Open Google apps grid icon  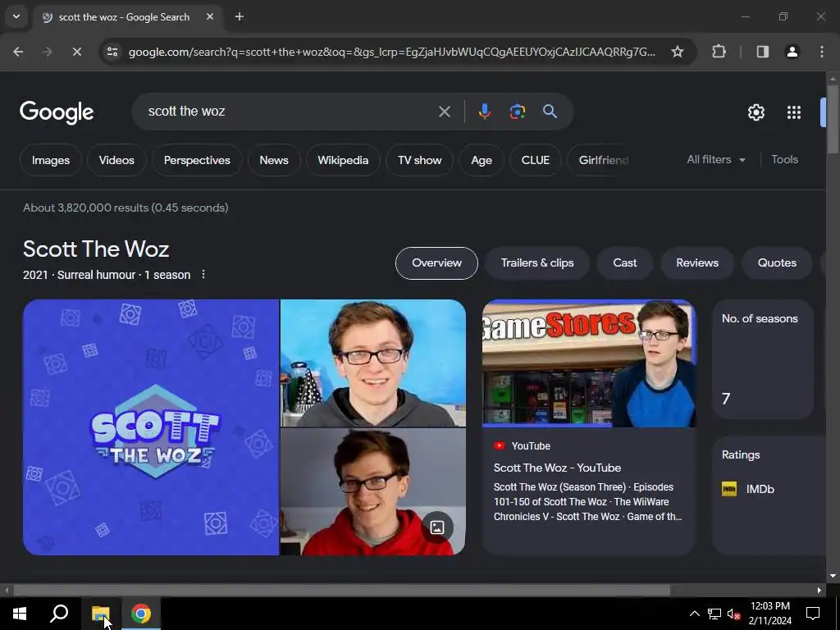[794, 112]
